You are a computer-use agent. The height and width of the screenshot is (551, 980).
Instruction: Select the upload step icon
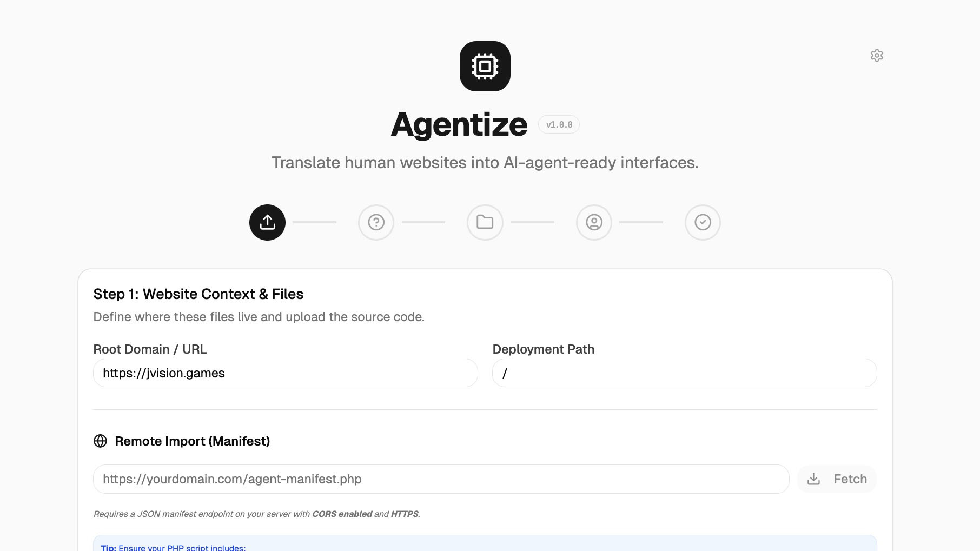click(x=267, y=222)
